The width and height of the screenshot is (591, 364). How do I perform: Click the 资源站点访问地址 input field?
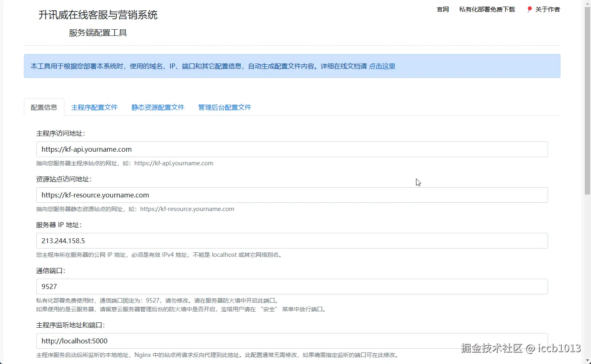click(292, 195)
